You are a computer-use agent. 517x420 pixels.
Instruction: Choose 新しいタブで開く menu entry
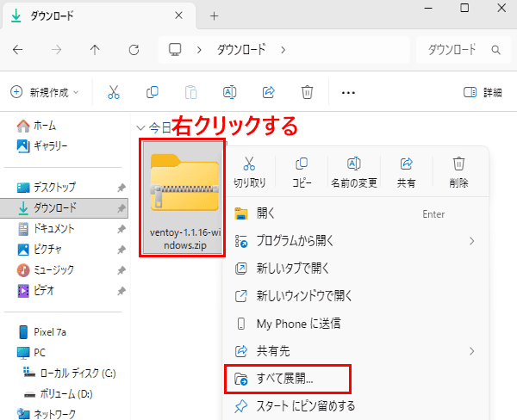click(355, 269)
